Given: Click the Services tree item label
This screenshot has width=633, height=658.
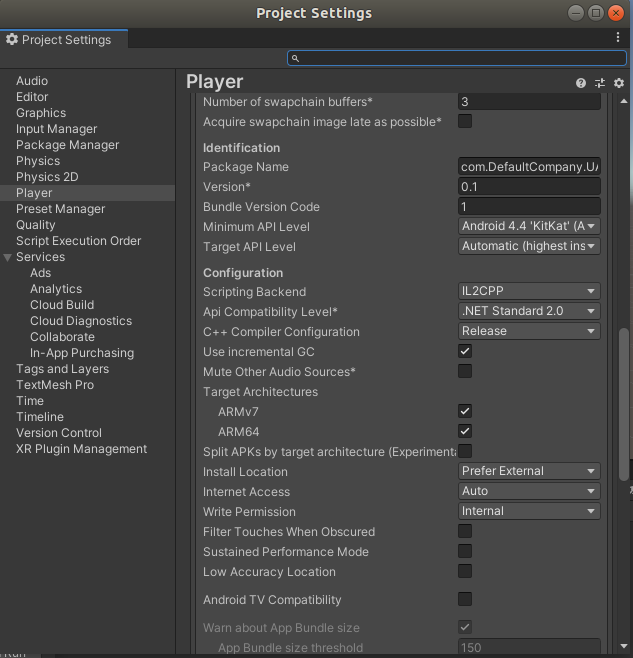Looking at the screenshot, I should point(40,257).
